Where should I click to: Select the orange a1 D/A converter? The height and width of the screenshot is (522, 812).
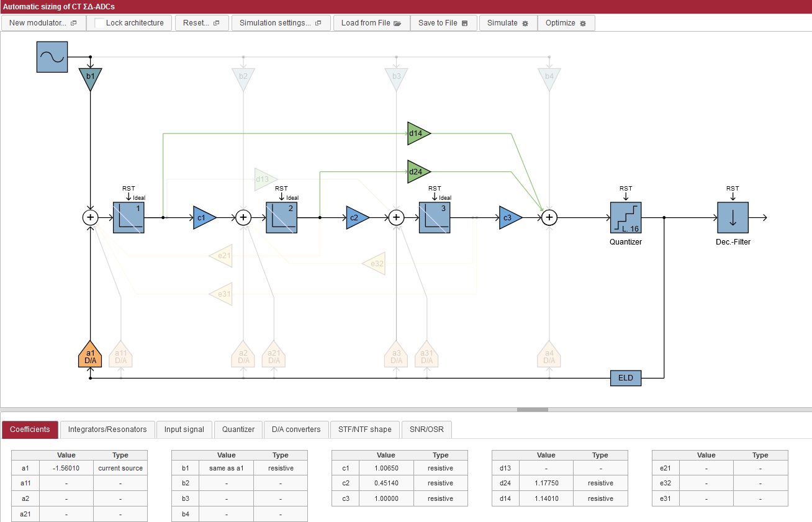pos(91,354)
